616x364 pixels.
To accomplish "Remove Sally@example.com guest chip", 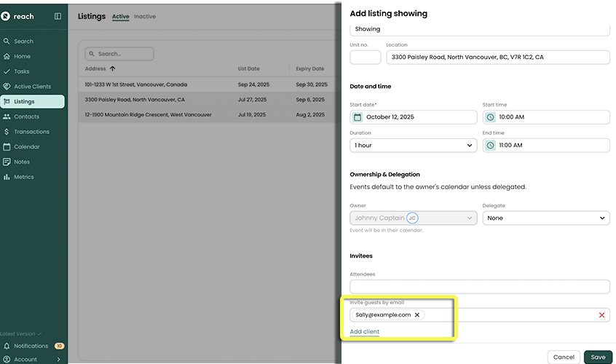I will (417, 315).
